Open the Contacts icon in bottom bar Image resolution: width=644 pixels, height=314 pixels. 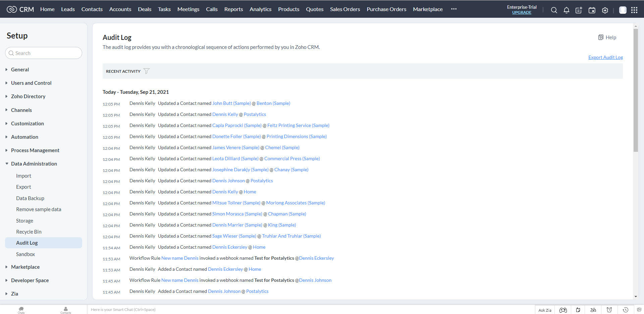coord(66,310)
